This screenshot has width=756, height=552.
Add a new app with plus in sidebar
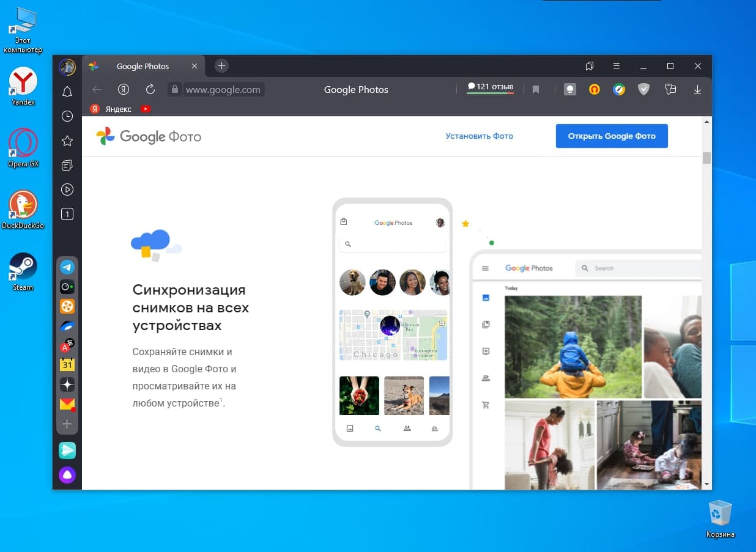coord(67,424)
